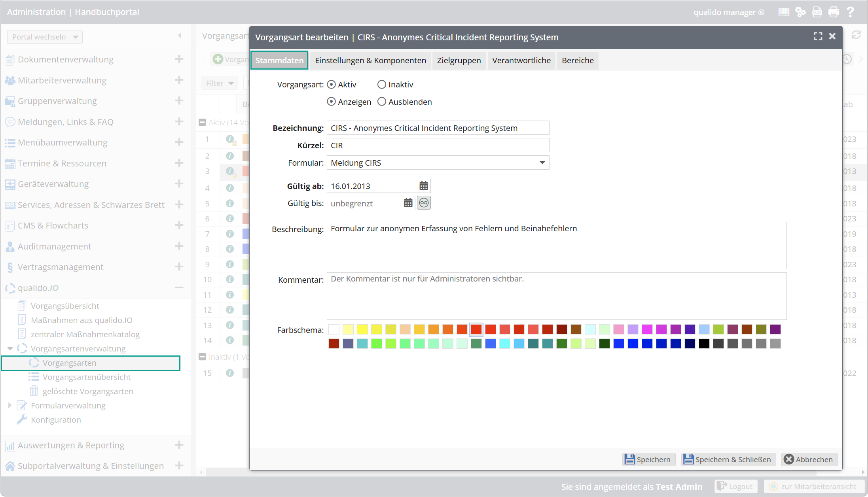Open zentraler Maßnahmenkatalog in sidebar
The height and width of the screenshot is (497, 868).
click(85, 334)
